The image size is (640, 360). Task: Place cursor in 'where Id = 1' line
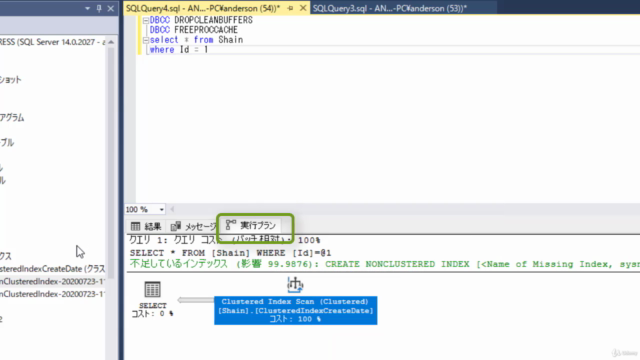pyautogui.click(x=179, y=49)
